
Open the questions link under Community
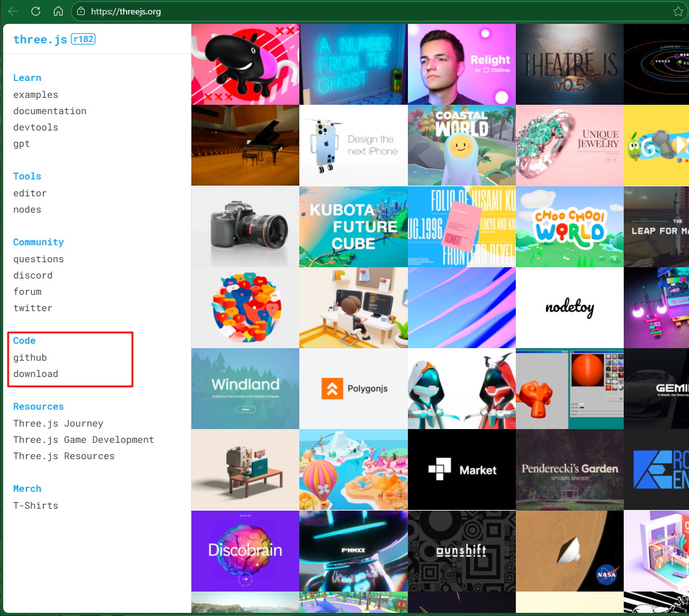pyautogui.click(x=38, y=259)
